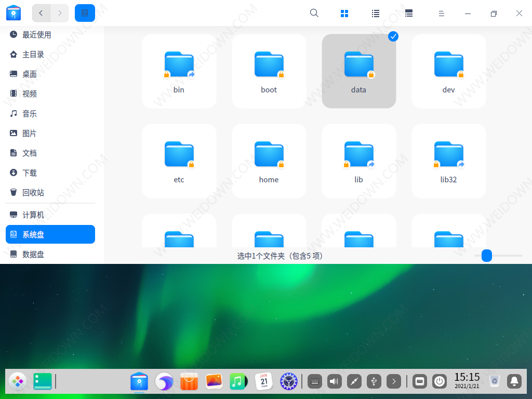The image size is (532, 399).
Task: Select 系统盘 in sidebar
Action: (x=50, y=234)
